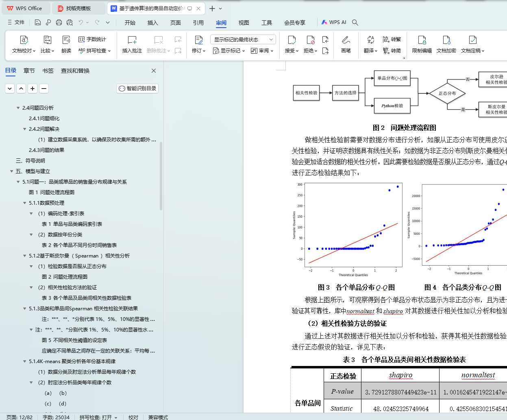Jump to 三、符号说明 heading
This screenshot has height=420, width=507.
30,161
